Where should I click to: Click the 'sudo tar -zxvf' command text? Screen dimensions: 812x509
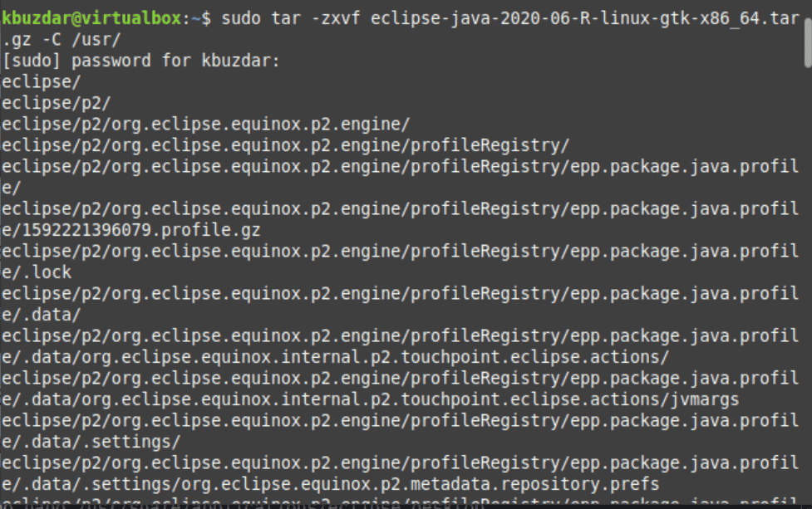coord(291,18)
